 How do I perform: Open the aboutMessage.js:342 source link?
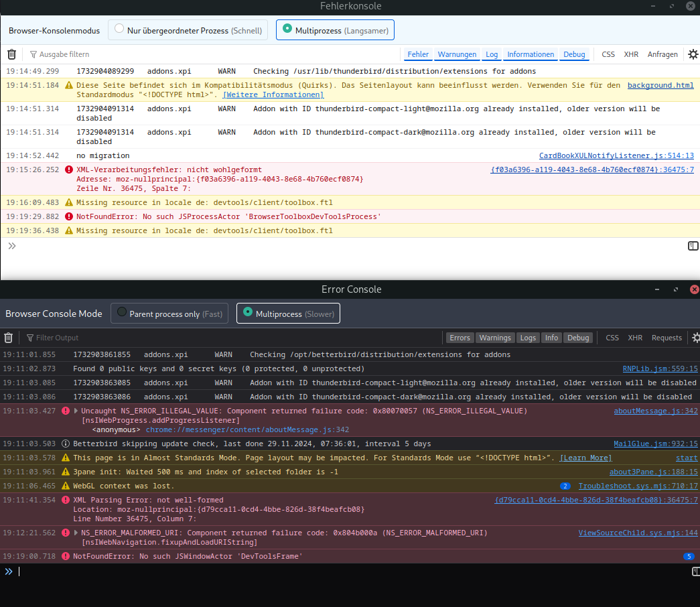click(x=656, y=411)
